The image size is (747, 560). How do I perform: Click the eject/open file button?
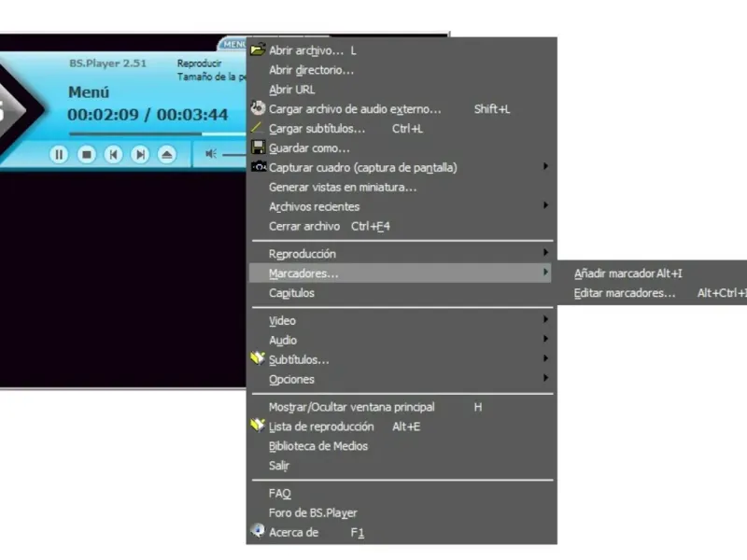tap(167, 154)
